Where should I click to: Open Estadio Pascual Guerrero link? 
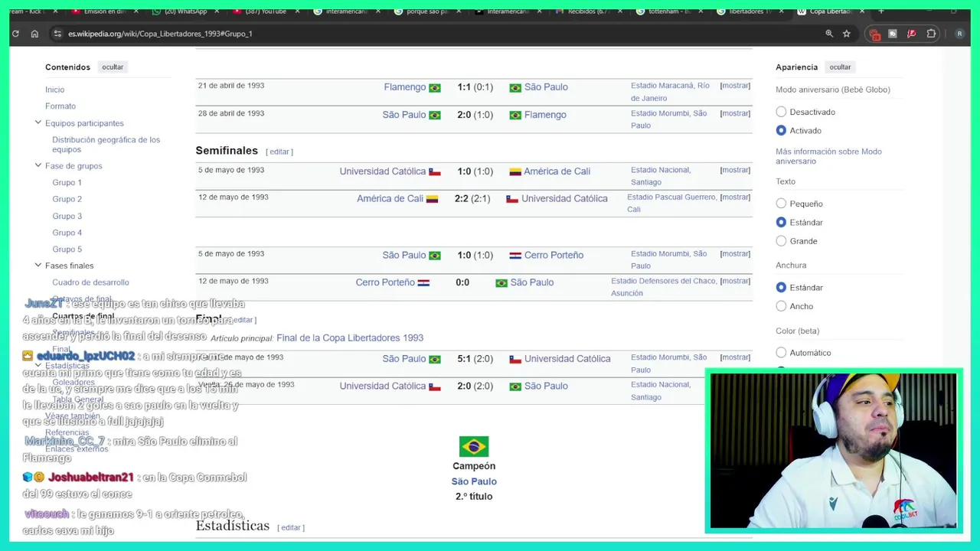pyautogui.click(x=671, y=203)
